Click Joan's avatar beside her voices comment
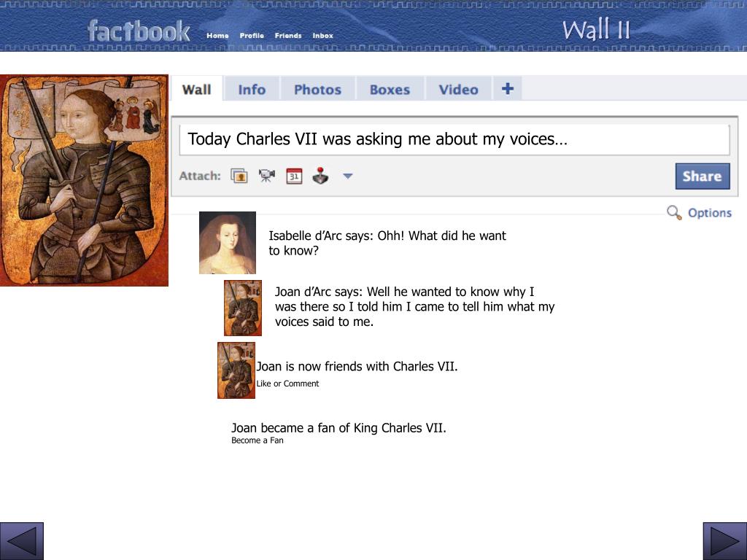Viewport: 747px width, 560px height. 243,308
